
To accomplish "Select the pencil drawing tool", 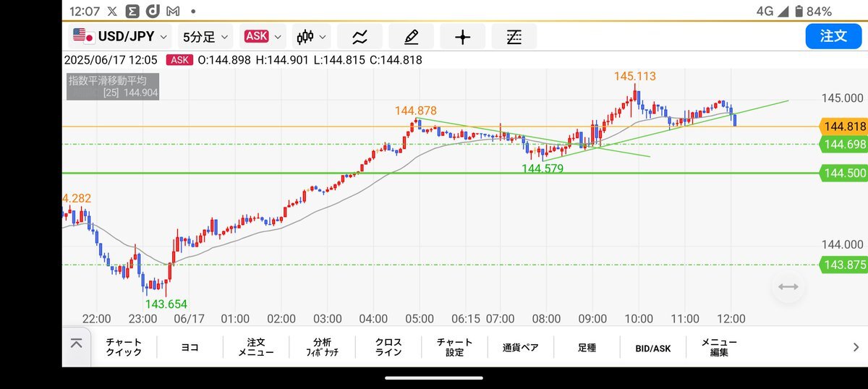I will click(411, 36).
